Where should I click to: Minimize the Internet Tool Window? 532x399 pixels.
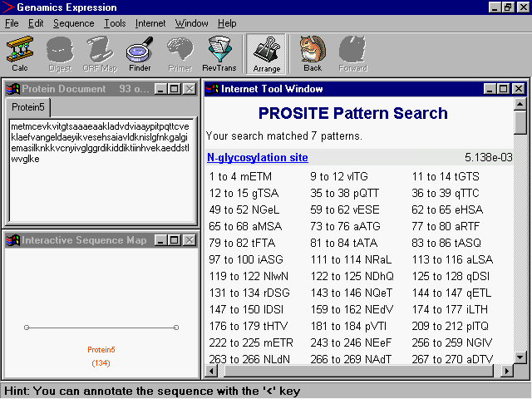pyautogui.click(x=490, y=89)
